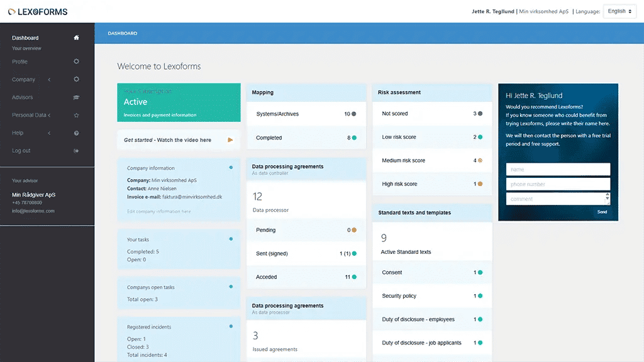Click Duty of disclosure - employees row
Image resolution: width=644 pixels, height=362 pixels.
432,319
